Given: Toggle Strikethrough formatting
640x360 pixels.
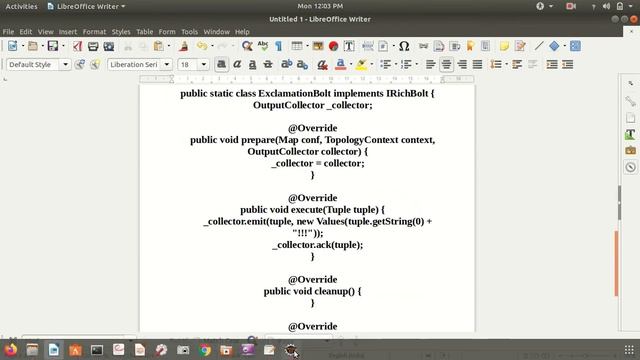Looking at the screenshot, I should point(268,64).
